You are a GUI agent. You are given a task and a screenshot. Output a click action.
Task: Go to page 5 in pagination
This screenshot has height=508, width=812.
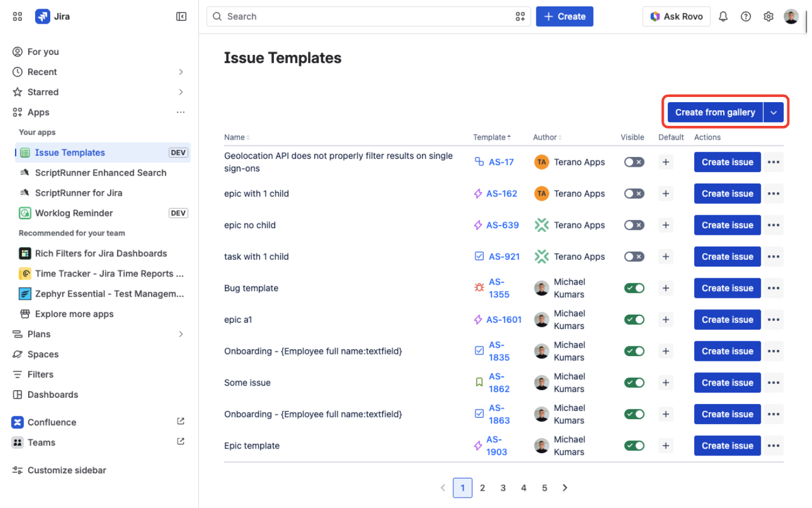pyautogui.click(x=544, y=488)
